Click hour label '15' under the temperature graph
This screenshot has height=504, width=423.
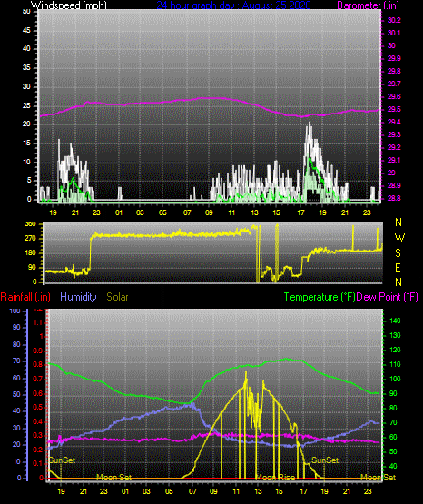pos(279,491)
